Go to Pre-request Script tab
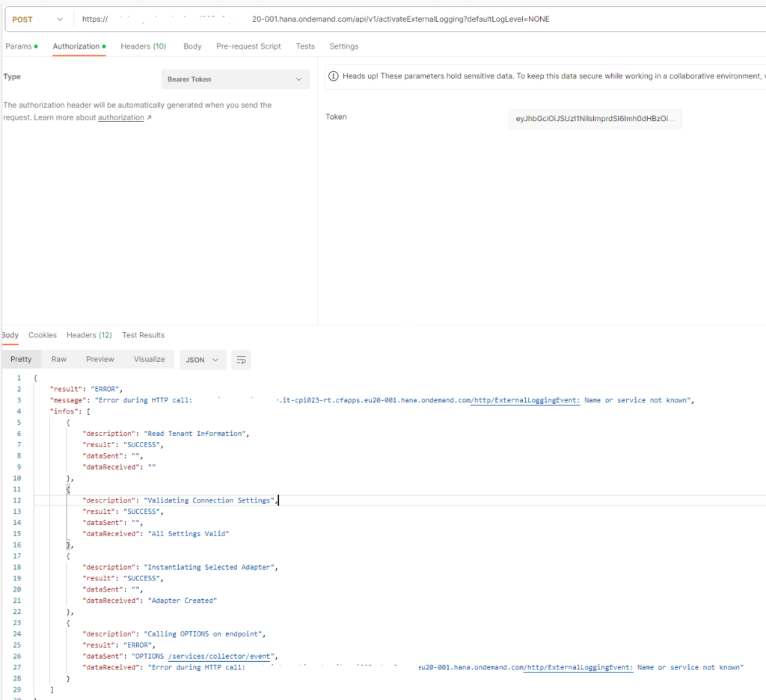The width and height of the screenshot is (766, 700). point(248,46)
